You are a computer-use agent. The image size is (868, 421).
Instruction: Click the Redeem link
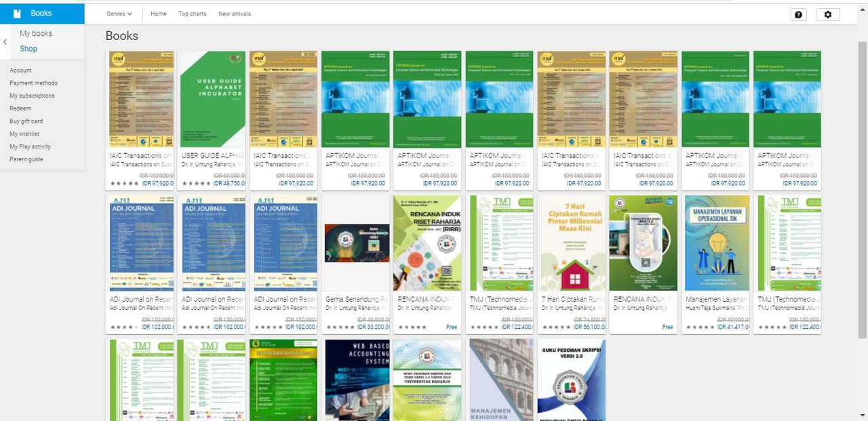pyautogui.click(x=20, y=108)
